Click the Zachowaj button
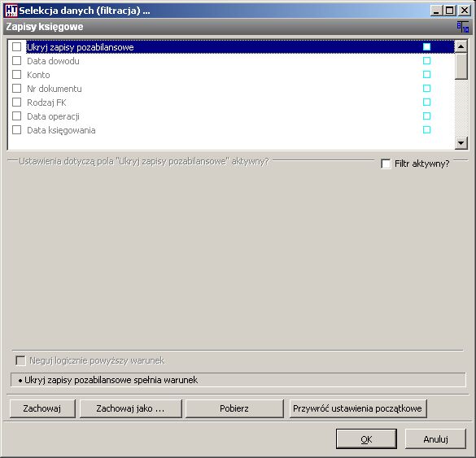Viewport: 476px width, 458px height. (x=42, y=408)
